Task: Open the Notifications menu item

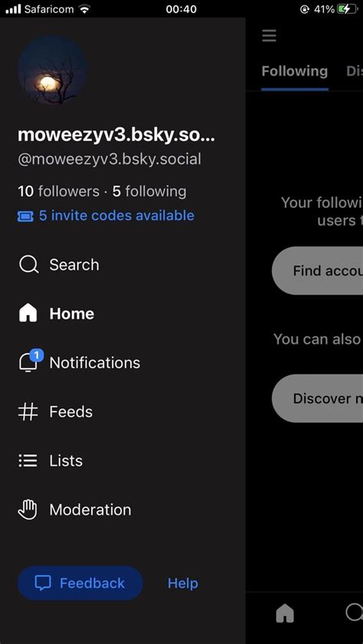Action: pyautogui.click(x=80, y=363)
